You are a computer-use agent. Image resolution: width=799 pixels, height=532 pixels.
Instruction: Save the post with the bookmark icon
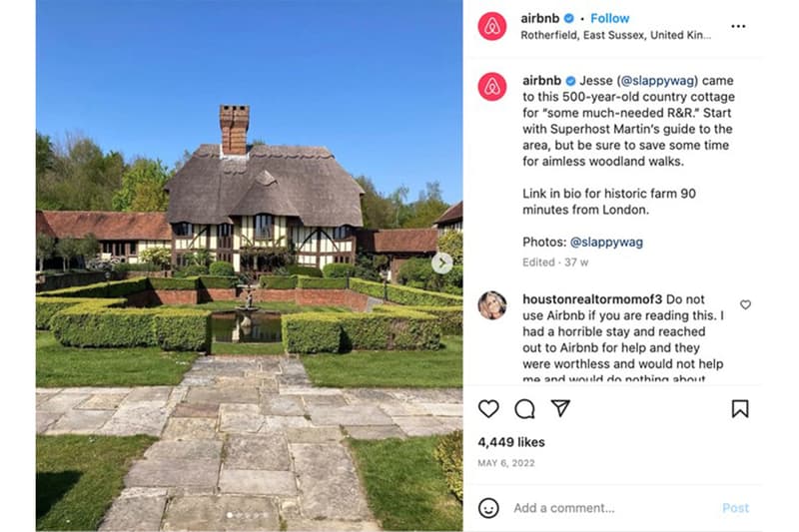click(x=739, y=408)
